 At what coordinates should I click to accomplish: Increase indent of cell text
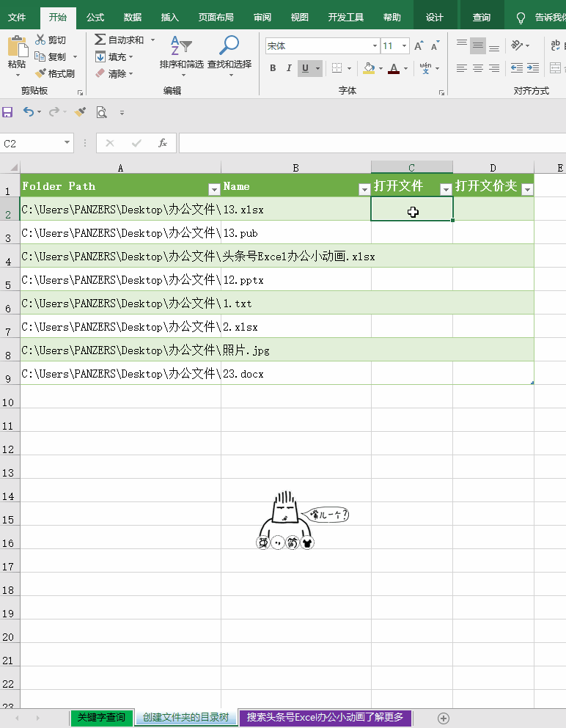[532, 68]
